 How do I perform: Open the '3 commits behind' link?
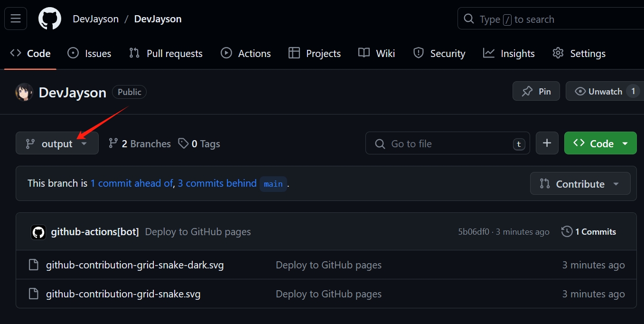click(217, 183)
